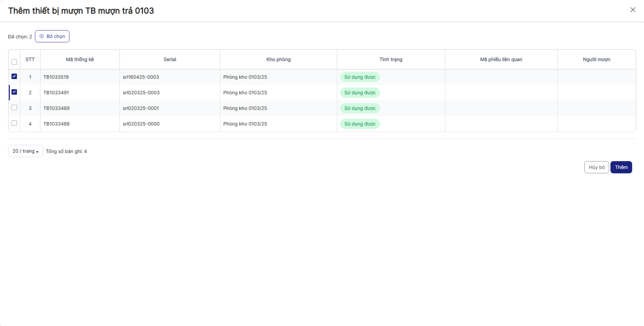Close the add borrowed device dialog

(x=632, y=10)
